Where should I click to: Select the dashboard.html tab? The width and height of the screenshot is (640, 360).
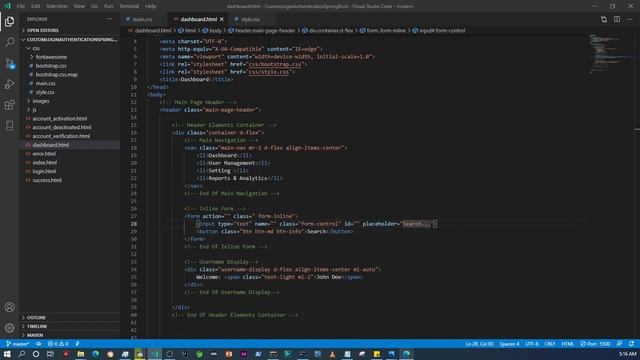coord(198,19)
